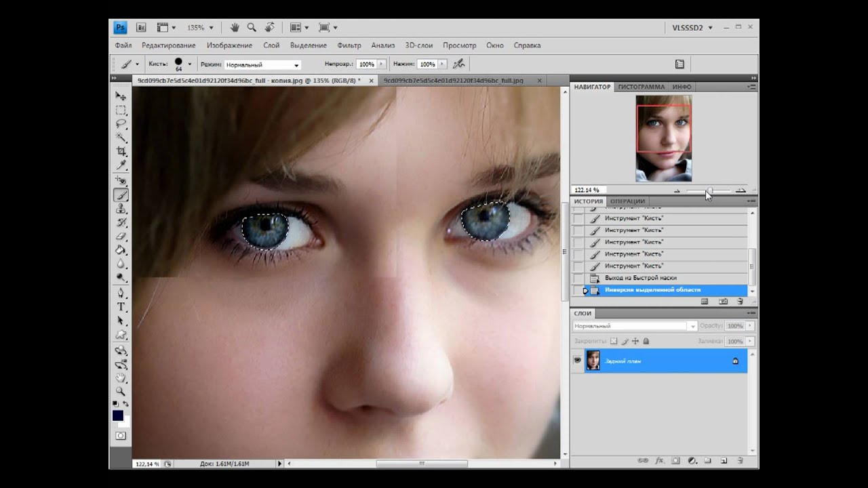The image size is (868, 488).
Task: Delete layer with Layers panel trash icon
Action: 740,460
